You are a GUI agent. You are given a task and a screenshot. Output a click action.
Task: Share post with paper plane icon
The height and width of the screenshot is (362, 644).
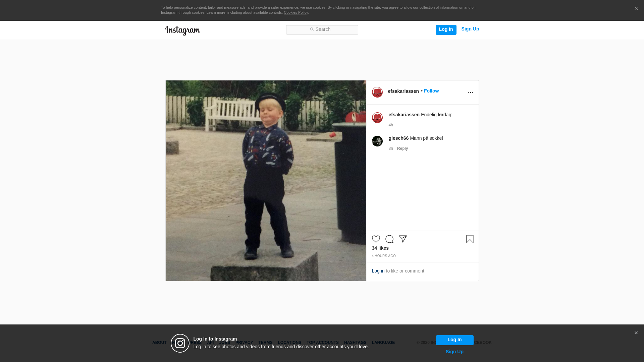click(403, 239)
